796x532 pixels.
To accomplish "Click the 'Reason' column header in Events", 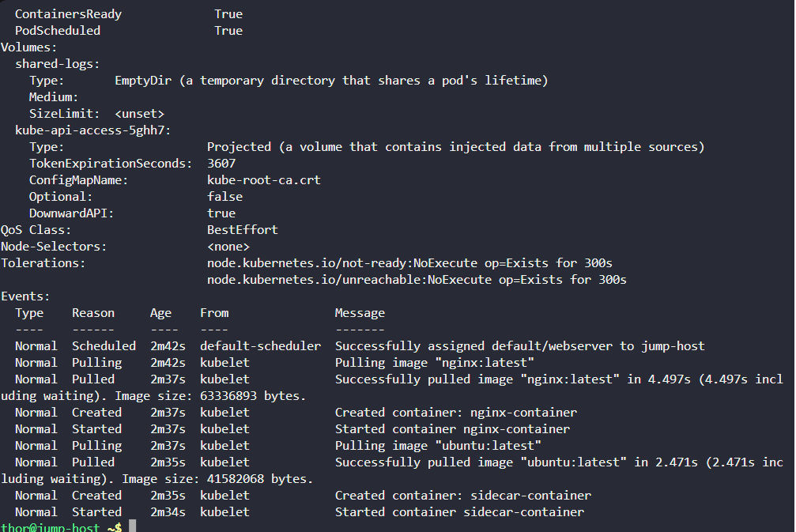I will point(93,313).
